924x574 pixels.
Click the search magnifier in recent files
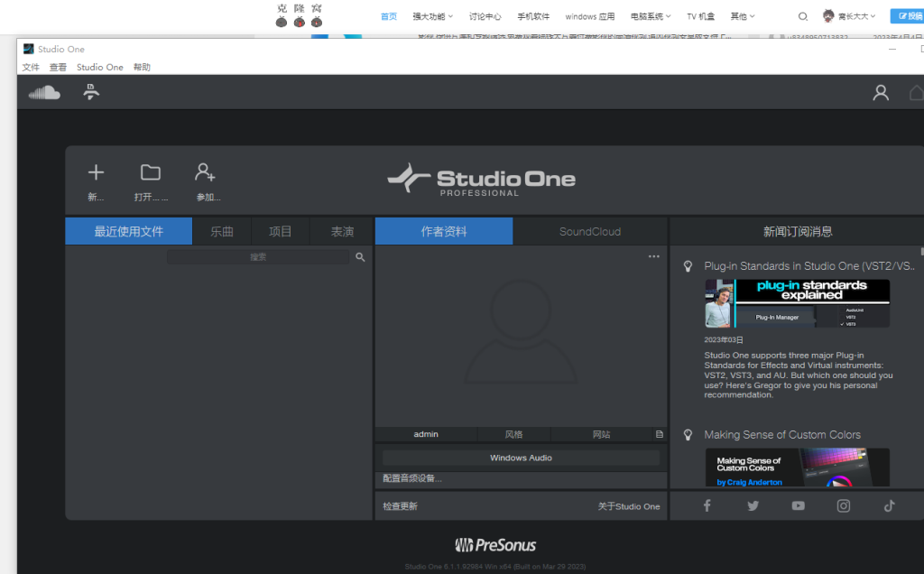(360, 257)
